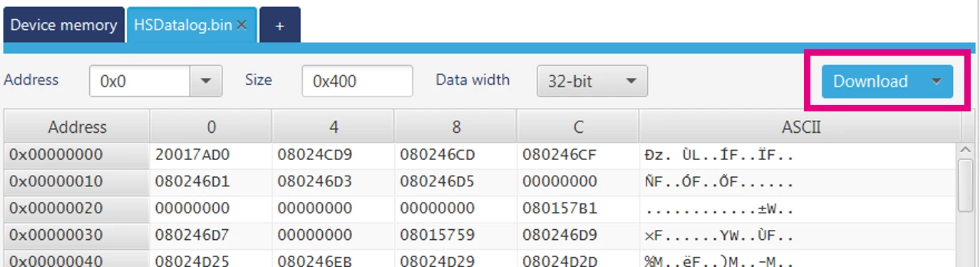The height and width of the screenshot is (267, 980).
Task: Click the cell value 080246D1
Action: point(192,182)
